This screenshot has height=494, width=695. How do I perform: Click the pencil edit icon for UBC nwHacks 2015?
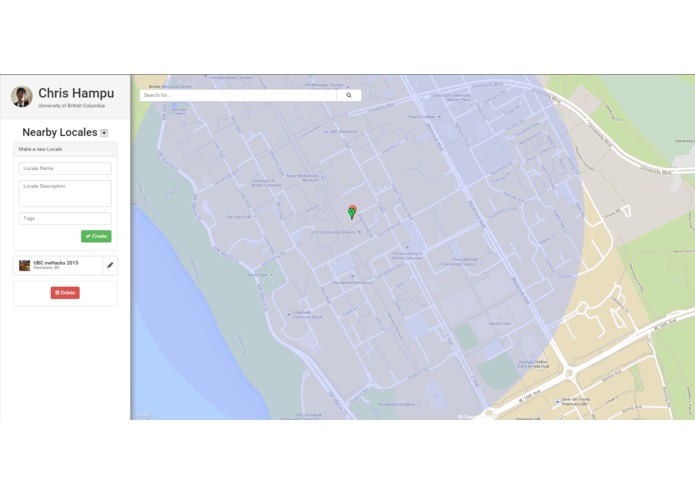[x=110, y=265]
